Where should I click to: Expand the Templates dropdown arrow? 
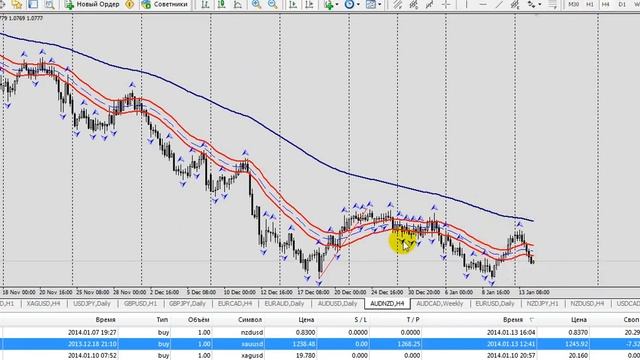(x=380, y=4)
